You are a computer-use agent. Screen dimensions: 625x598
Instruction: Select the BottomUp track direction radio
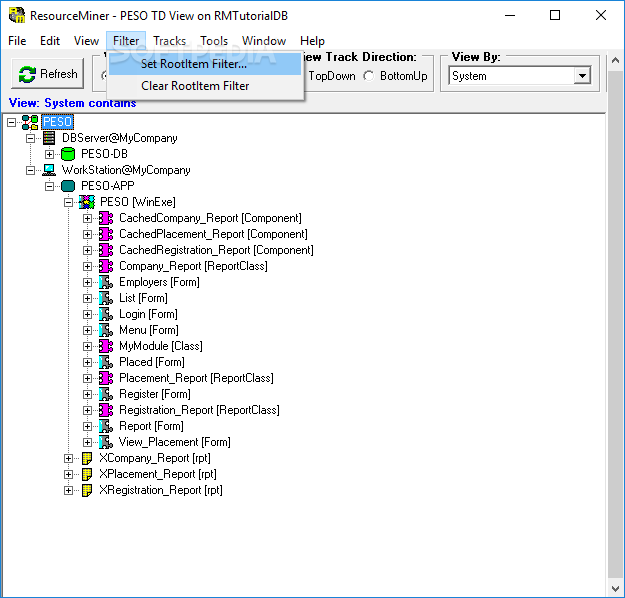tap(368, 76)
